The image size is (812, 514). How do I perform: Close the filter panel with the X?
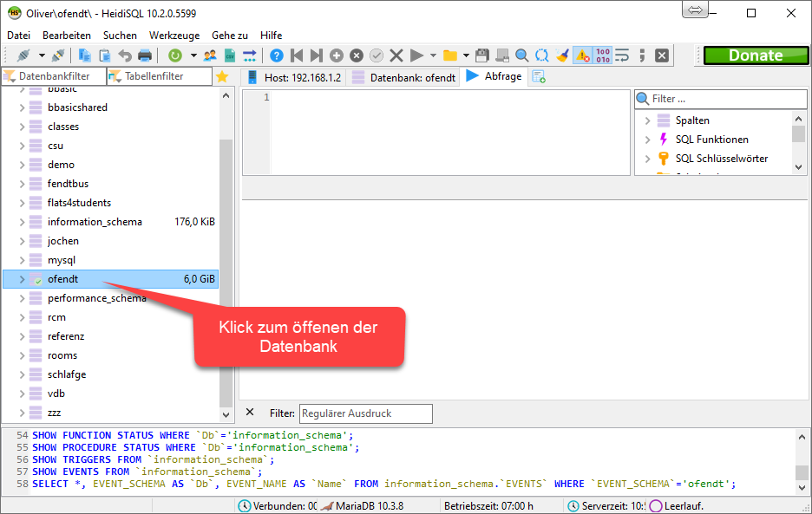(250, 412)
